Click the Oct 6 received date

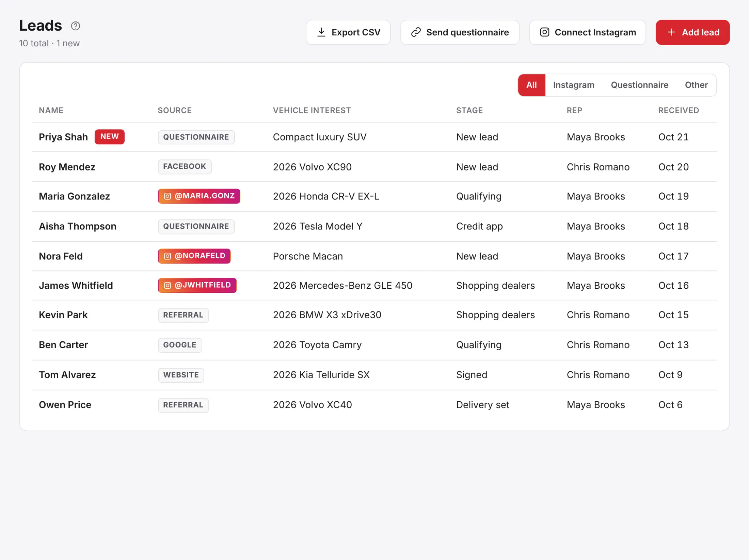point(670,405)
